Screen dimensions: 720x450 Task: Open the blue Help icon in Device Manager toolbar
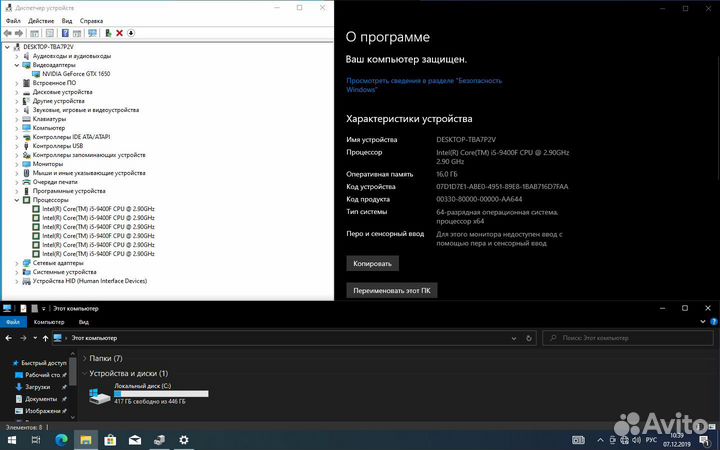pos(65,33)
